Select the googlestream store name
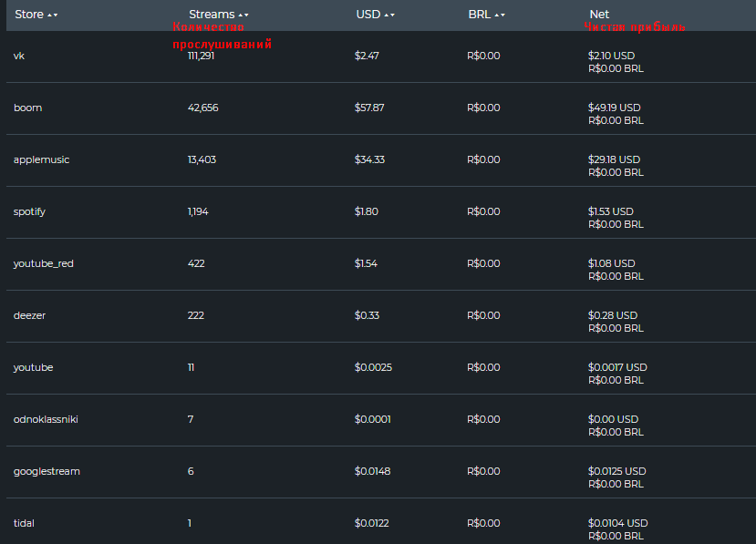 (47, 472)
